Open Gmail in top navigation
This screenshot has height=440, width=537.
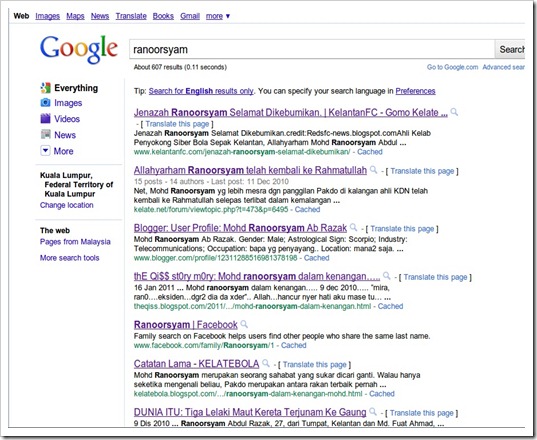click(190, 16)
